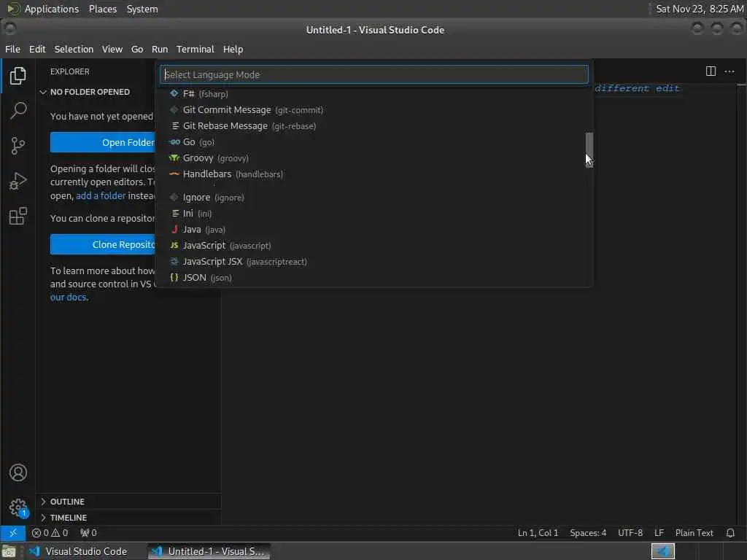Open the Applications system menu
747x560 pixels.
click(x=43, y=9)
